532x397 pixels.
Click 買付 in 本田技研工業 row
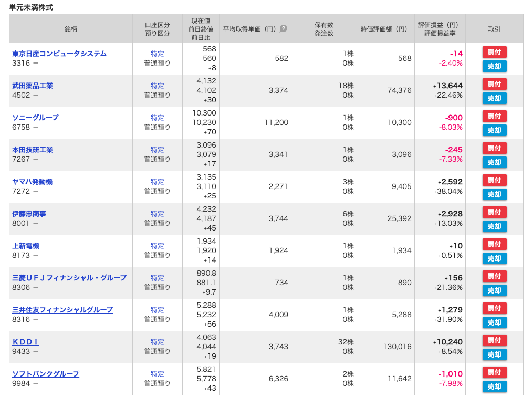(x=494, y=148)
